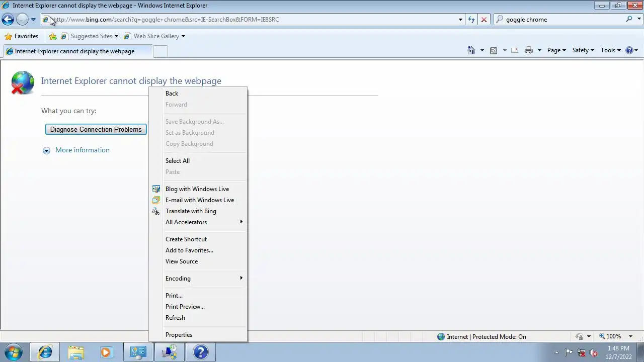Image resolution: width=644 pixels, height=362 pixels.
Task: Click the Help and Support taskbar icon
Action: tap(200, 352)
